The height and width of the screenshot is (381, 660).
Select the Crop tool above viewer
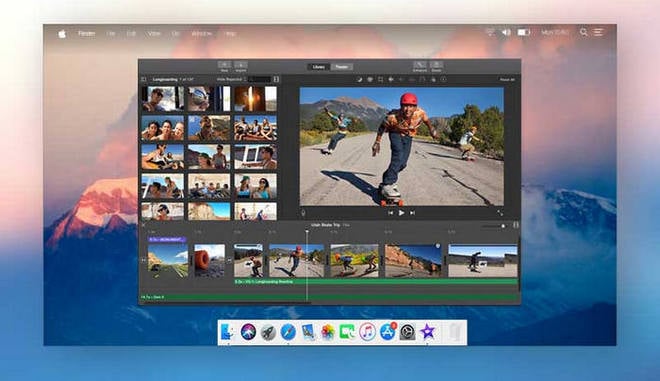(x=381, y=79)
